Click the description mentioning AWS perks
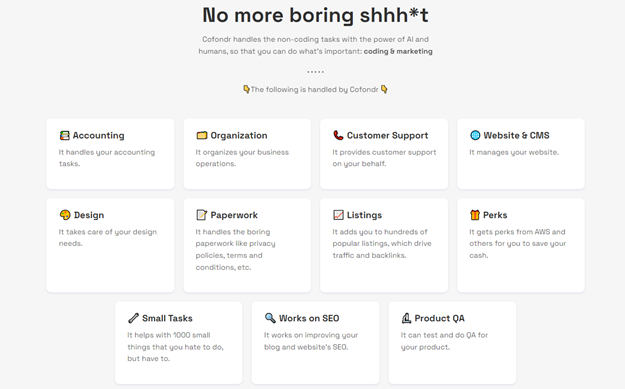Image resolution: width=625 pixels, height=389 pixels. (517, 244)
